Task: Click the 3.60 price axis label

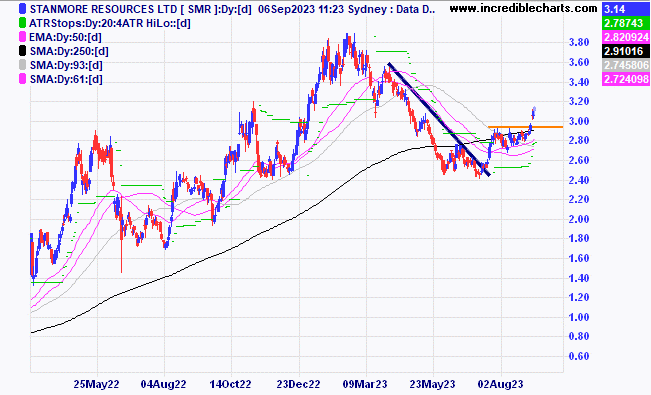Action: pyautogui.click(x=579, y=62)
